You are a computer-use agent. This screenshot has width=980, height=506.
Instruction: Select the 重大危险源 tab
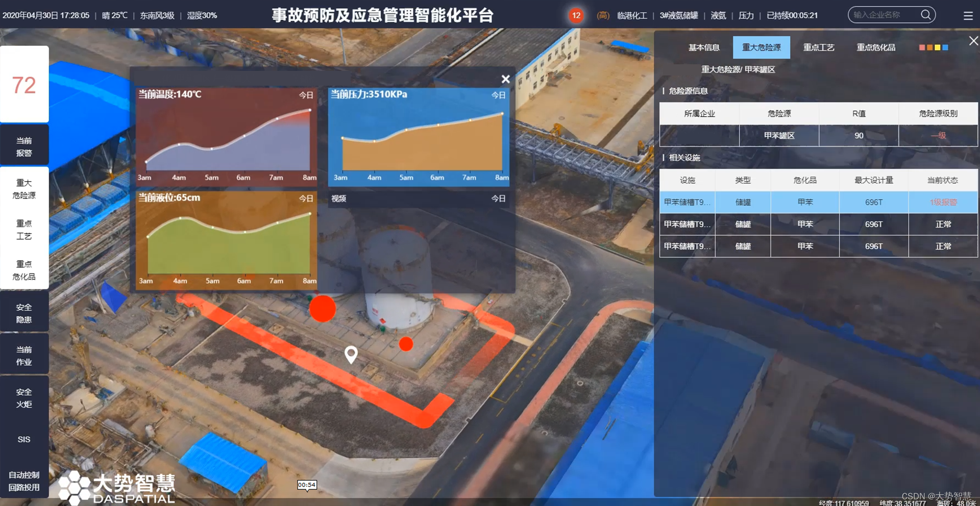761,47
